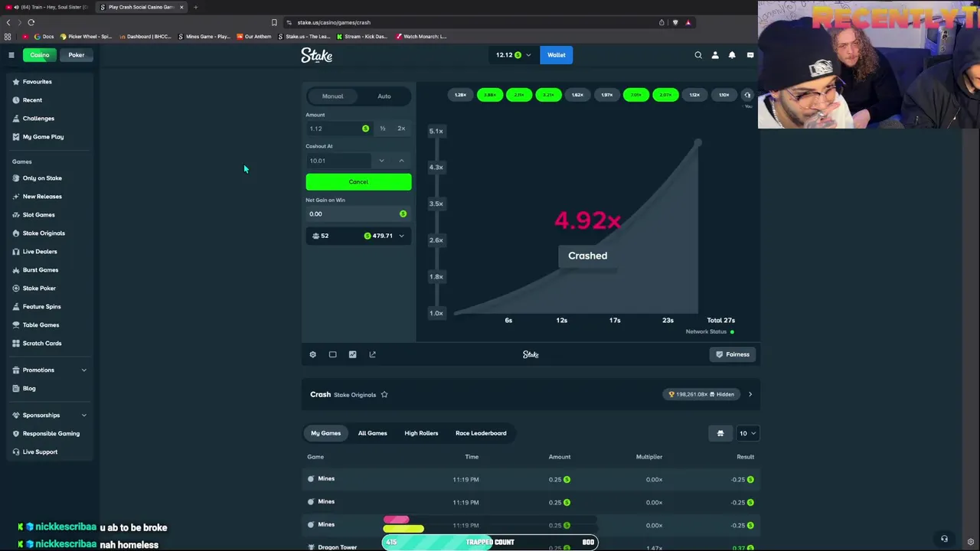Increase cashout value with up arrow

point(401,161)
